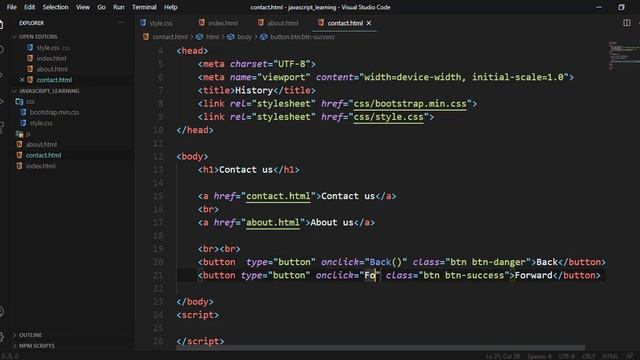Open index.html in project tree

click(40, 166)
